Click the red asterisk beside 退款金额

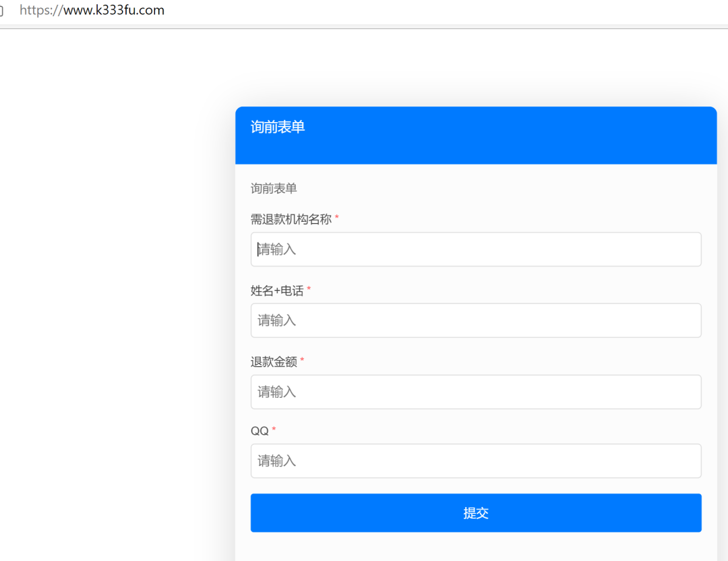pyautogui.click(x=302, y=361)
